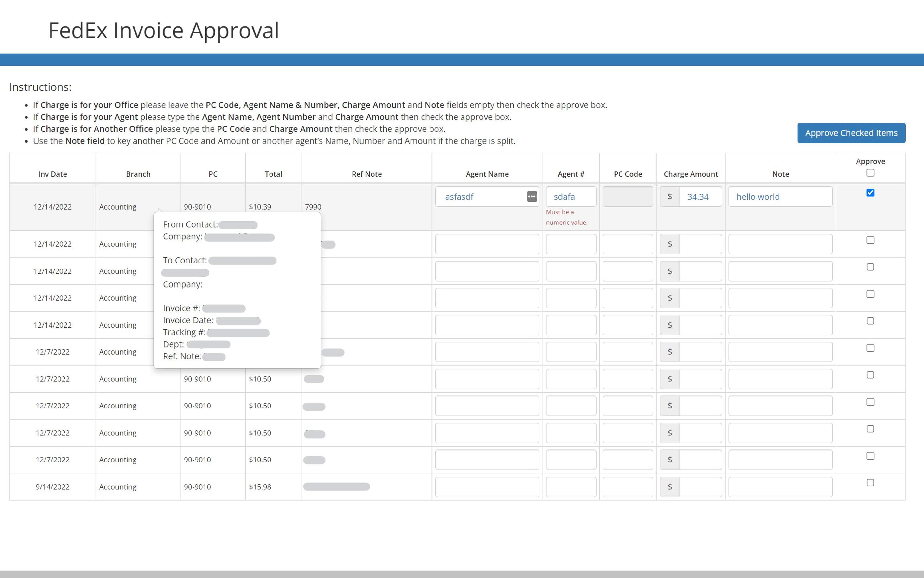
Task: Click the Instructions heading
Action: pos(40,87)
